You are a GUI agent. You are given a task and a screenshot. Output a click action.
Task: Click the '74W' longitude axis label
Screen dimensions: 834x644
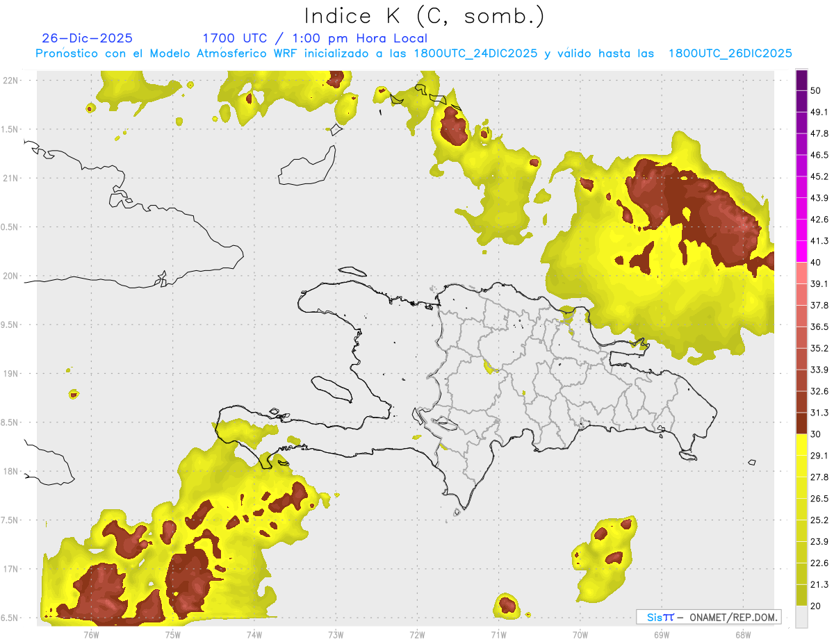coord(254,634)
